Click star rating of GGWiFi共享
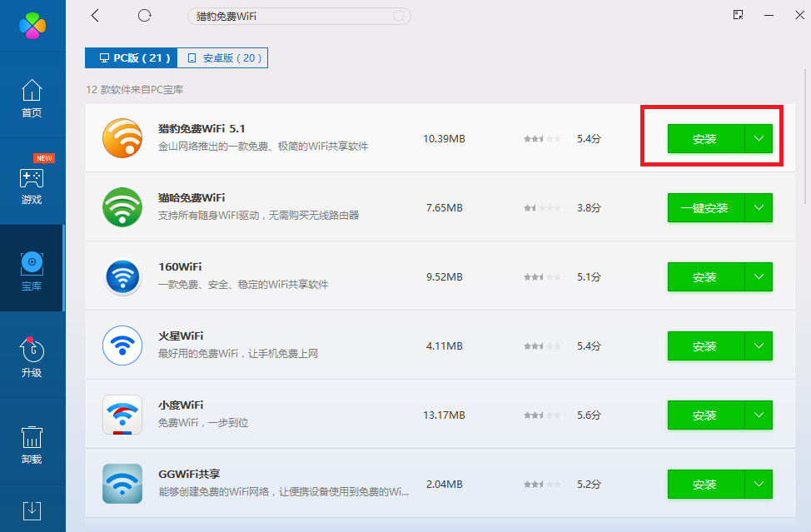This screenshot has width=811, height=532. (x=542, y=485)
